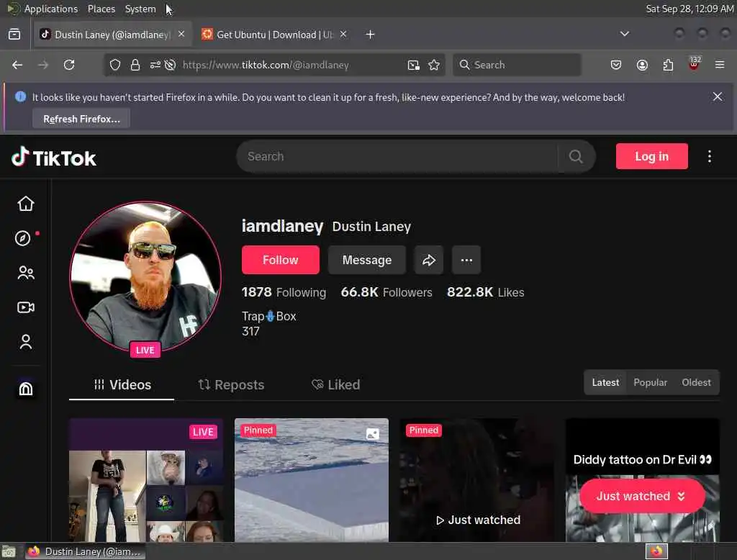Open Firefox extensions puzzle icon
Image resolution: width=737 pixels, height=560 pixels.
click(668, 65)
